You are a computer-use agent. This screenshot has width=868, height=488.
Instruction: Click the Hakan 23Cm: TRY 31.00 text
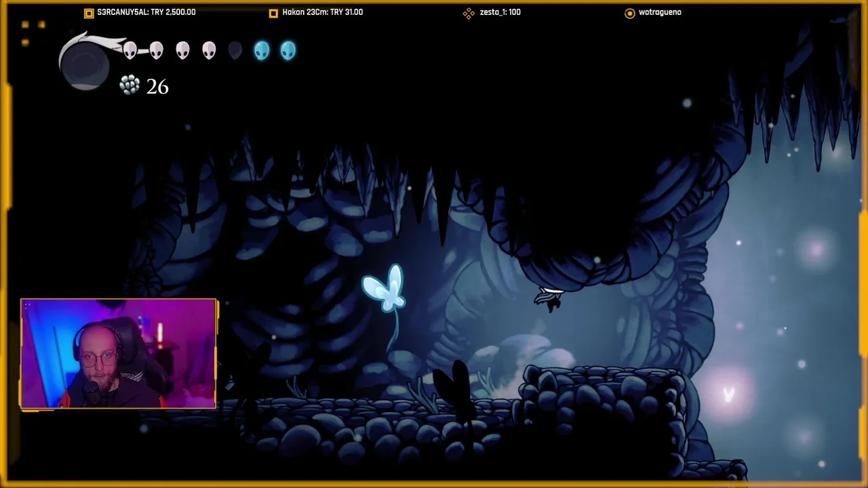323,12
